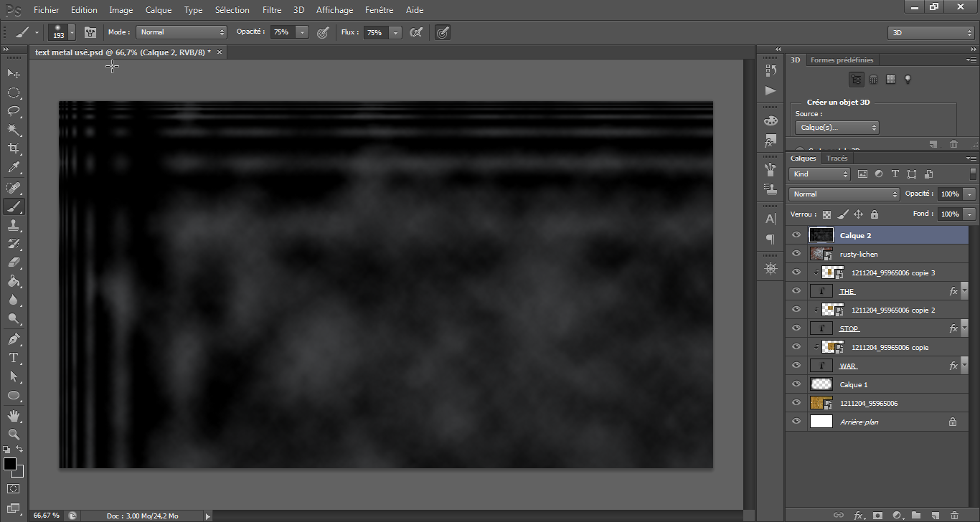Select the Lasso tool

pos(14,111)
